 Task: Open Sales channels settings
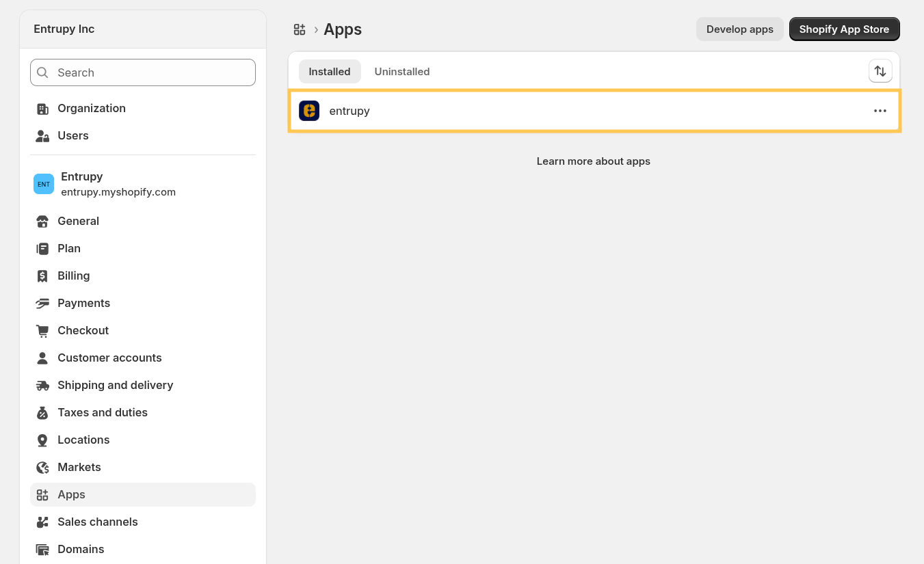click(143, 522)
